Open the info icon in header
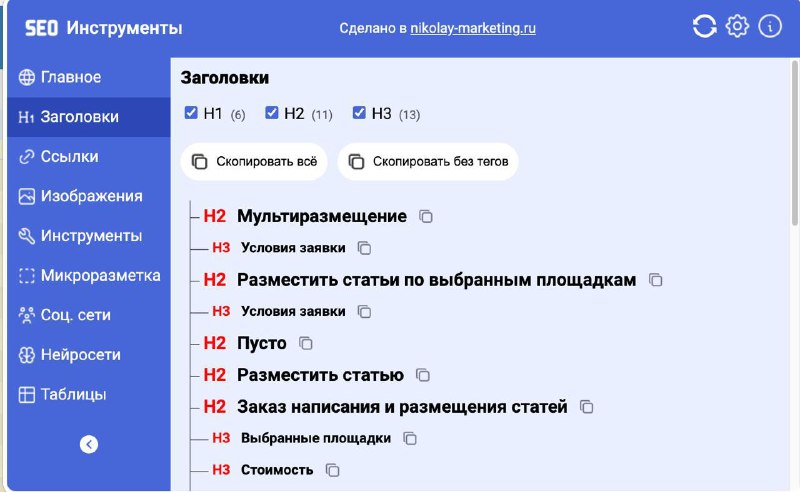 click(770, 26)
